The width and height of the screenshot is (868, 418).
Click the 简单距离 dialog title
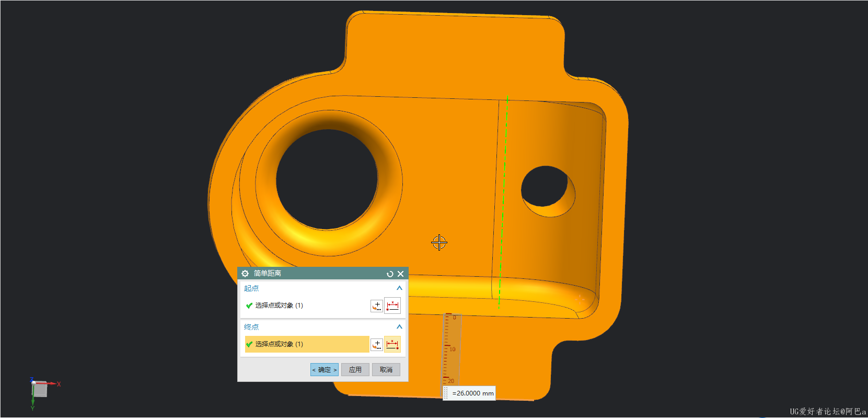tap(268, 274)
